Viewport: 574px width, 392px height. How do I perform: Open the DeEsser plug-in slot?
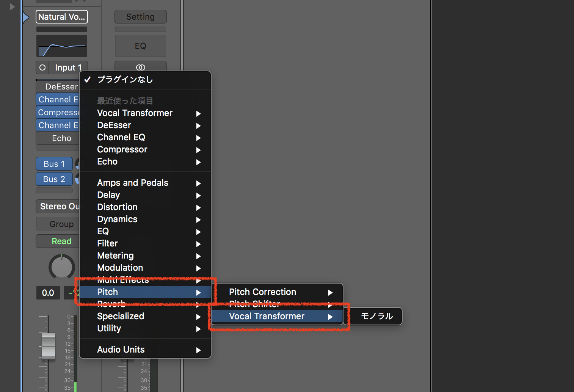tap(58, 86)
